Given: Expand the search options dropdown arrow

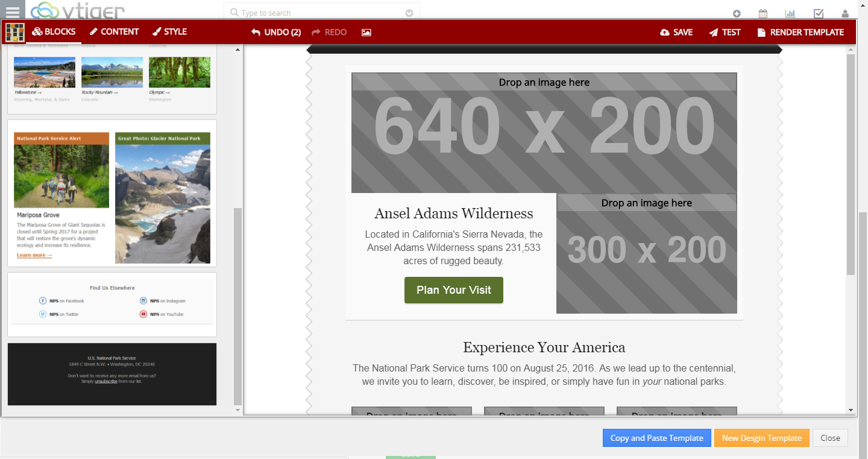Looking at the screenshot, I should 409,13.
